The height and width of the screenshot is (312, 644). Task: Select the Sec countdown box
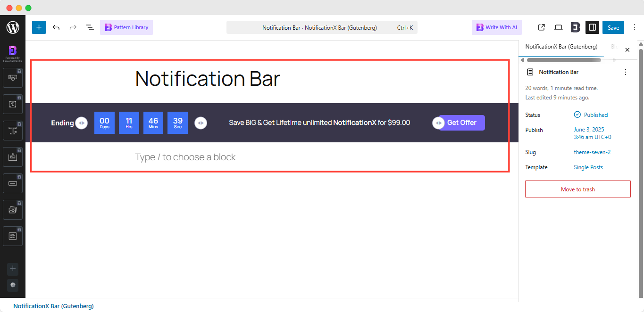tap(177, 123)
